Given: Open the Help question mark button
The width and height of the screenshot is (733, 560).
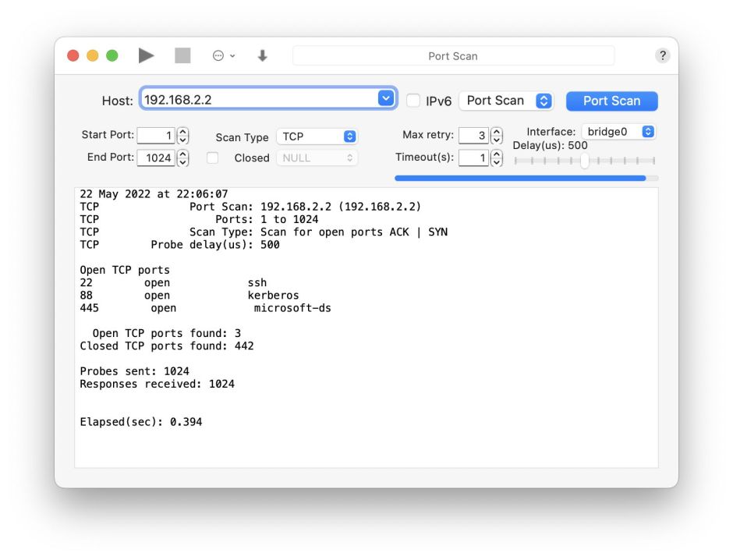Looking at the screenshot, I should [x=662, y=55].
